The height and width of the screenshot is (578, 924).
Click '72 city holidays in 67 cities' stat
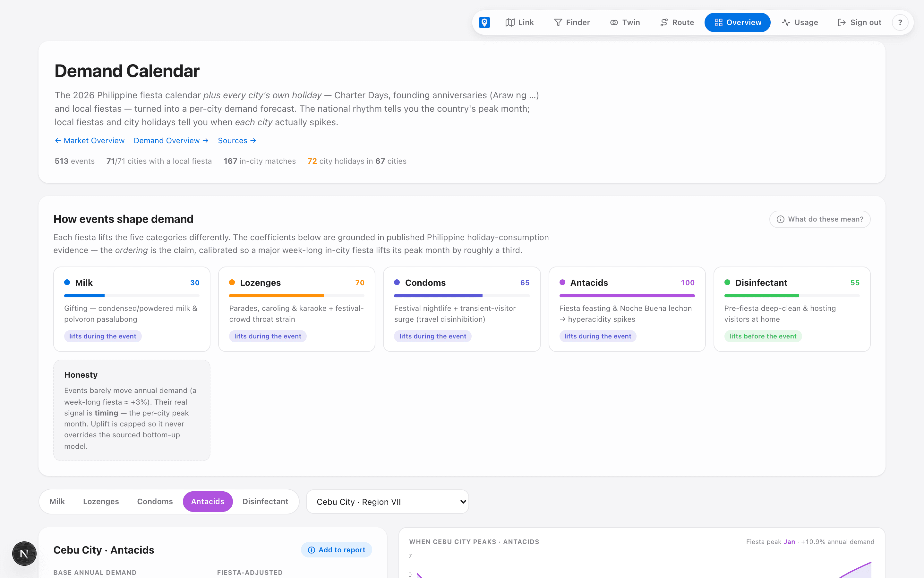point(357,161)
